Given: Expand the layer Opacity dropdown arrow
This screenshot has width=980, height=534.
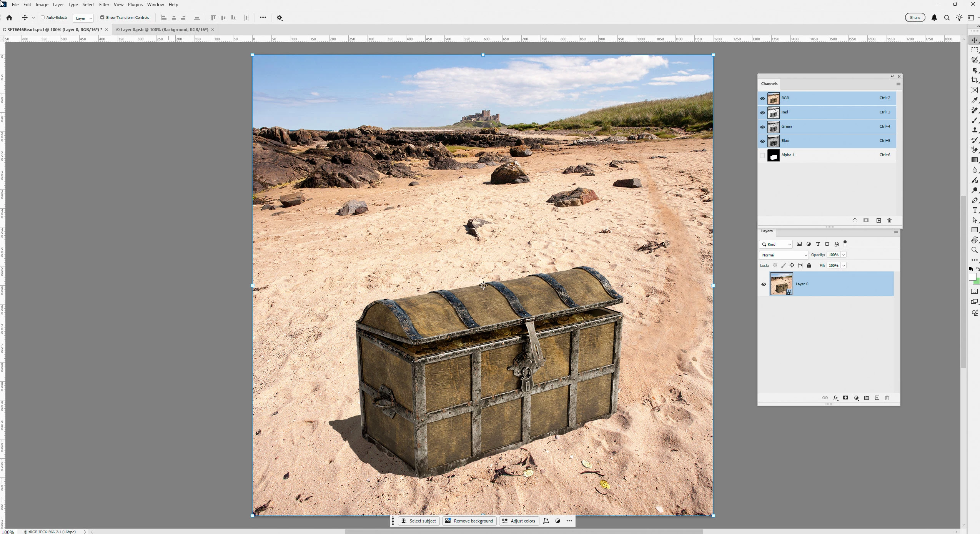Looking at the screenshot, I should click(844, 255).
